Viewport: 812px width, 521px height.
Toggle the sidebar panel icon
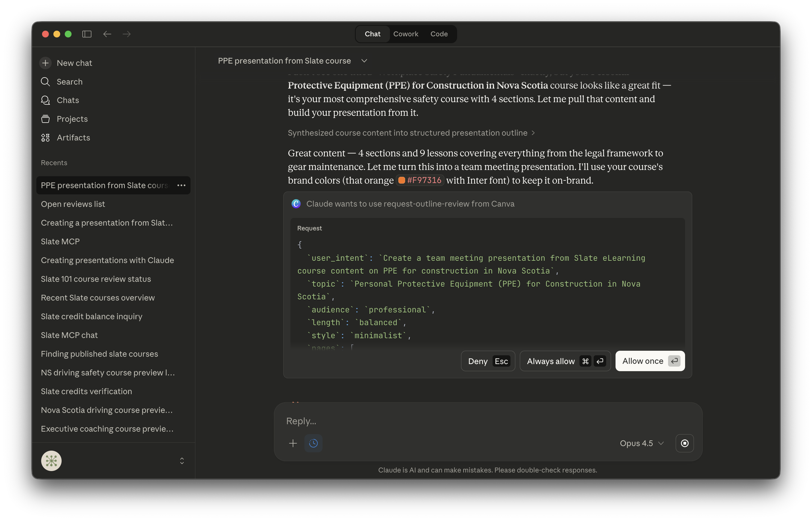coord(87,34)
